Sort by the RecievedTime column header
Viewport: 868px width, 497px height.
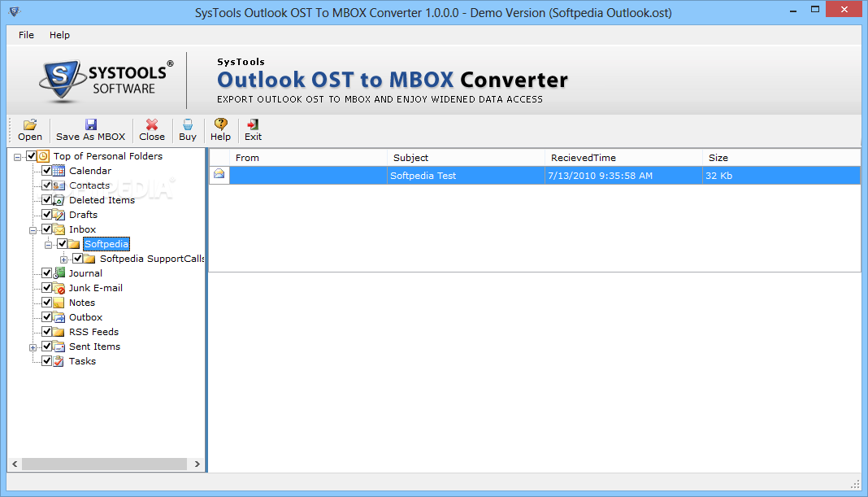point(624,158)
